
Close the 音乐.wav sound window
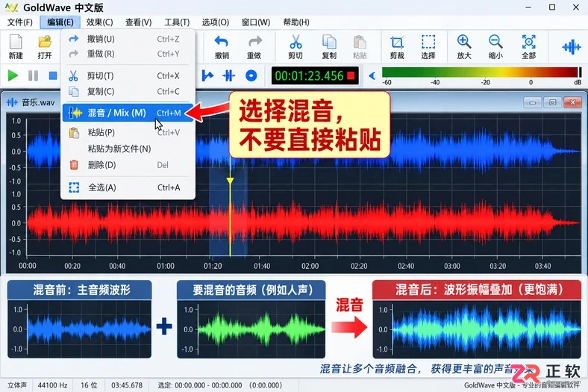(572, 102)
